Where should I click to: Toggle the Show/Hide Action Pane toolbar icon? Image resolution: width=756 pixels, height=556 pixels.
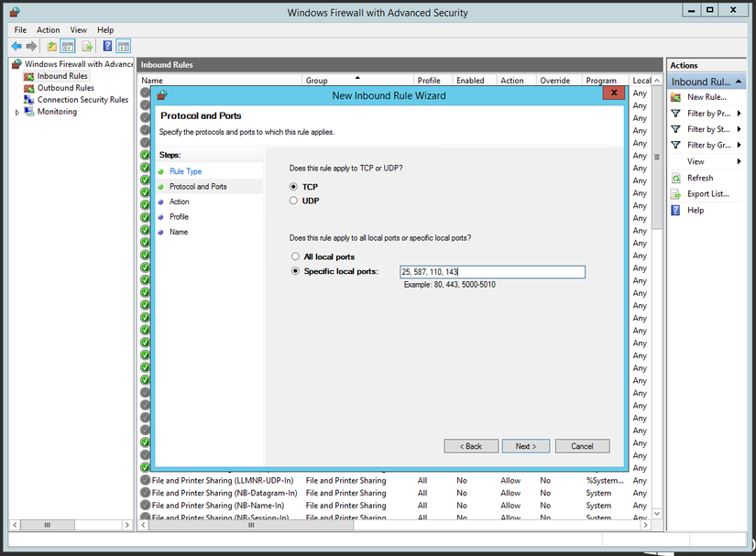point(124,46)
